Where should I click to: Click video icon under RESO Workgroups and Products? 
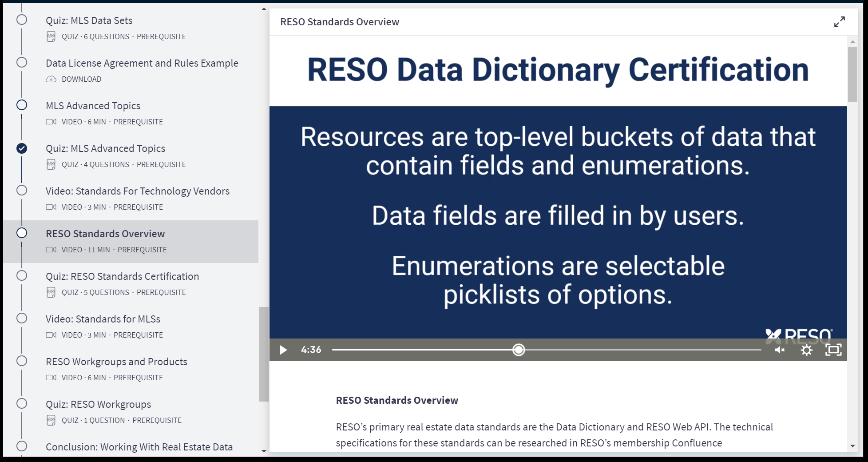tap(51, 378)
